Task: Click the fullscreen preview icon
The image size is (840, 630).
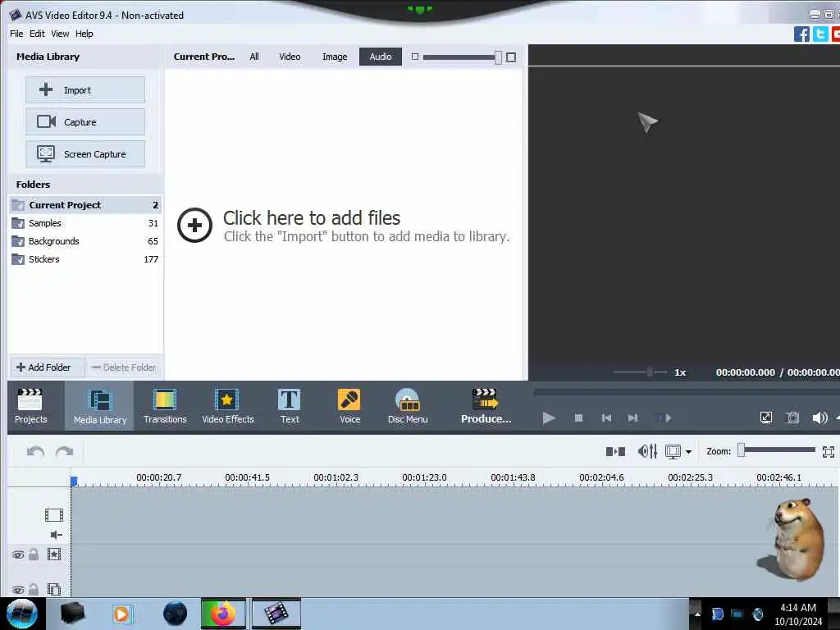Action: [766, 418]
